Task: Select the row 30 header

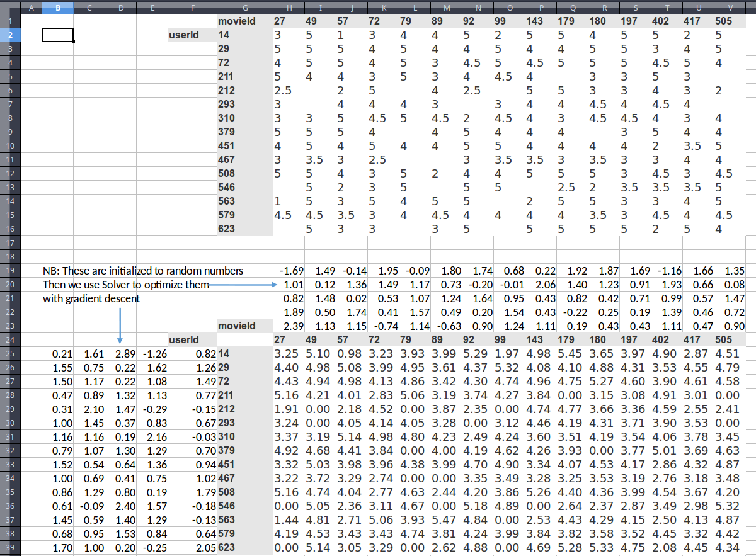Action: [10, 423]
